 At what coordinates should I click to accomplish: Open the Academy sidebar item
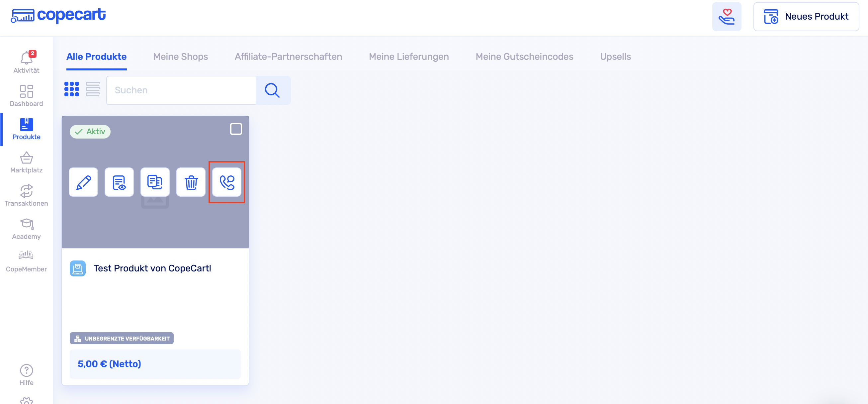tap(26, 229)
